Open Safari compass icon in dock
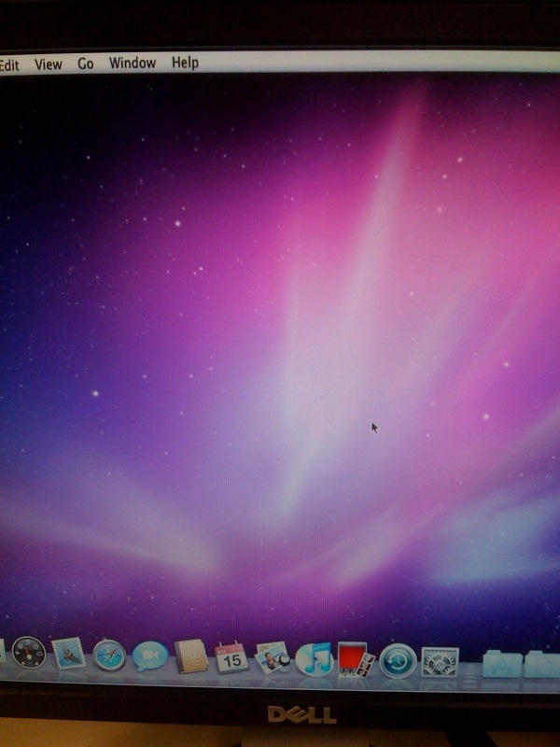This screenshot has width=560, height=747. pos(109,655)
